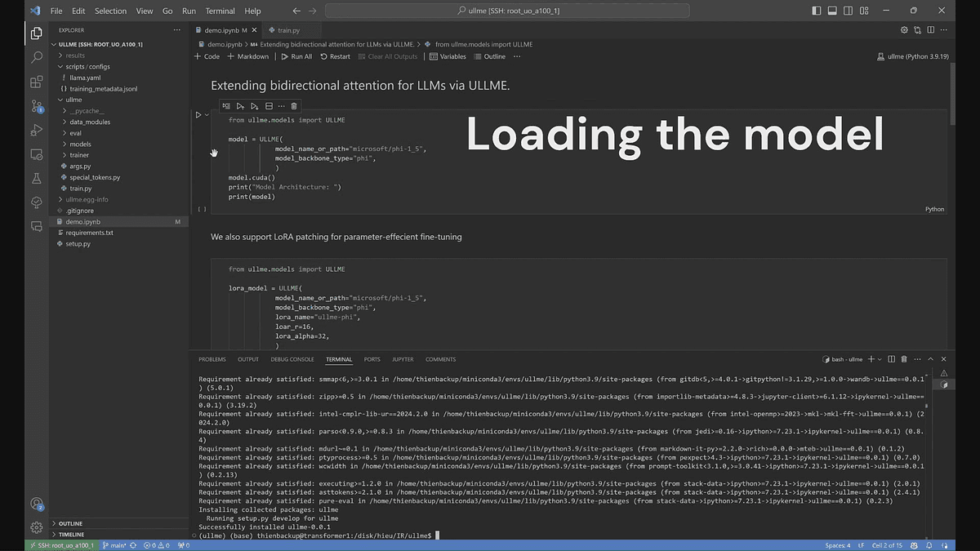Click Run All in notebook toolbar

[x=296, y=56]
